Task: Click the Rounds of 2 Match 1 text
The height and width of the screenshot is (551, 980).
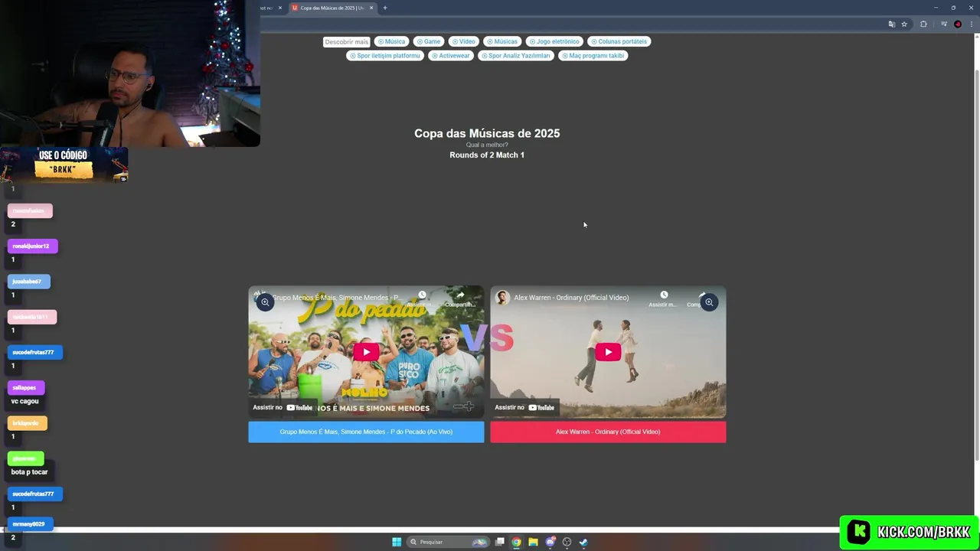Action: pos(487,155)
